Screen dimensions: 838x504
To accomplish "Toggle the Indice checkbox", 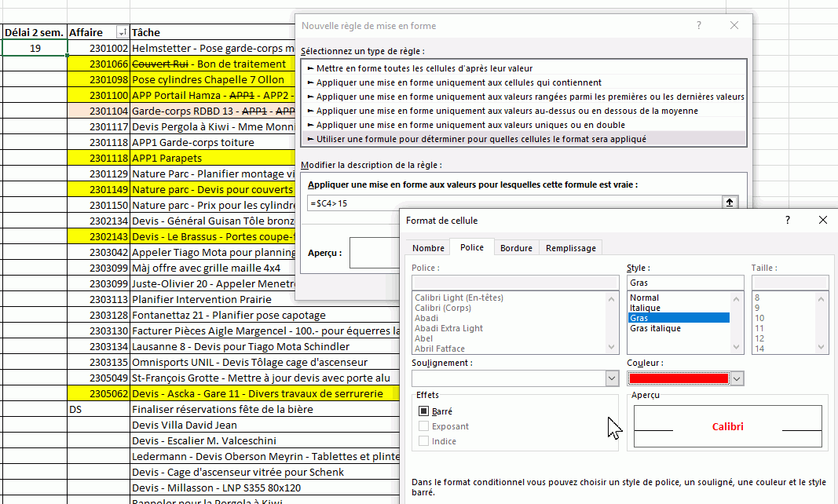I will tap(423, 441).
